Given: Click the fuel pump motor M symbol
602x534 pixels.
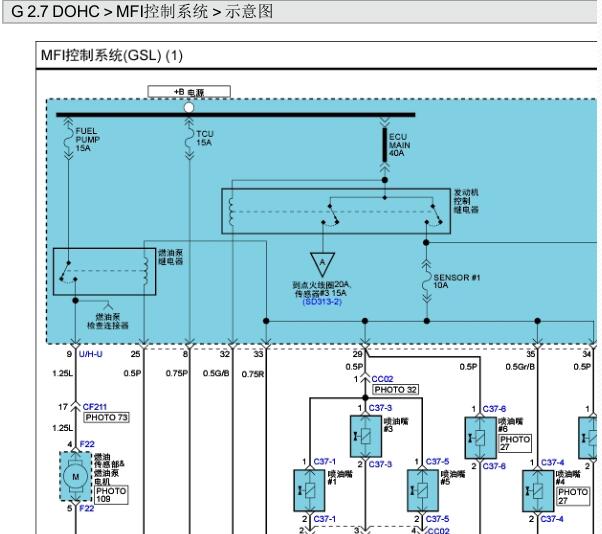Looking at the screenshot, I should 76,476.
